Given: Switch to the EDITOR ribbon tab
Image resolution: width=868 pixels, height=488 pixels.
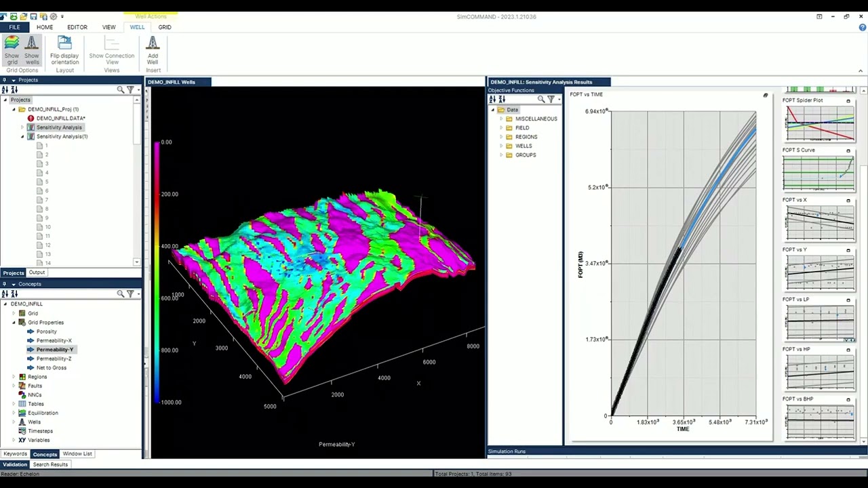Looking at the screenshot, I should [x=77, y=27].
